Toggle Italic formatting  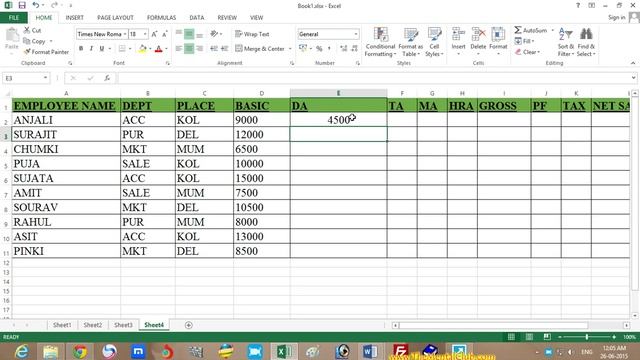[91, 49]
